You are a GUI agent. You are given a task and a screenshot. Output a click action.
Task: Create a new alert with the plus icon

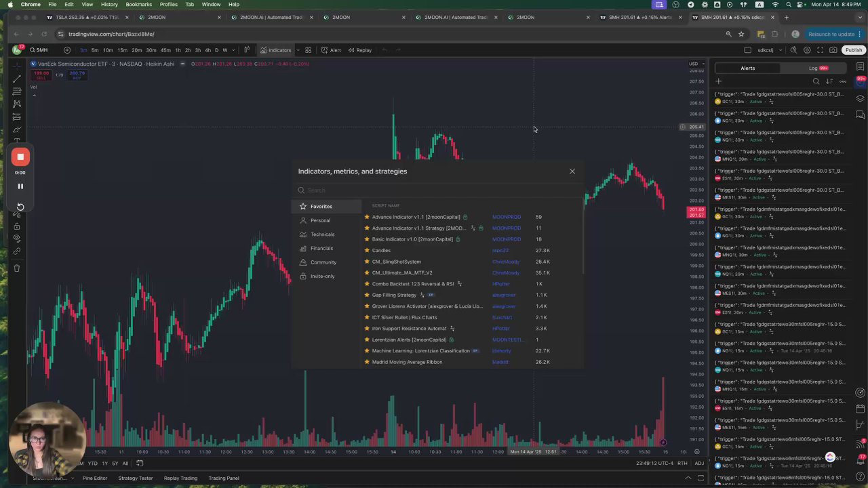click(x=718, y=81)
